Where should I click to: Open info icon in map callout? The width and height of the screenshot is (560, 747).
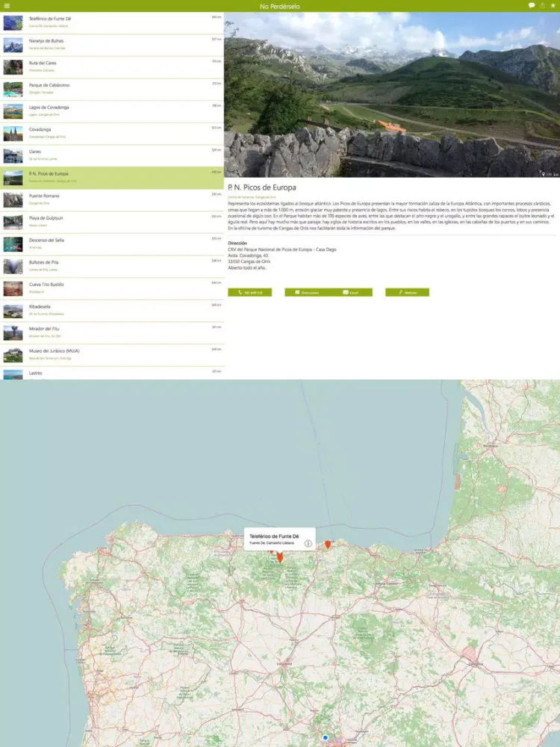coord(308,544)
